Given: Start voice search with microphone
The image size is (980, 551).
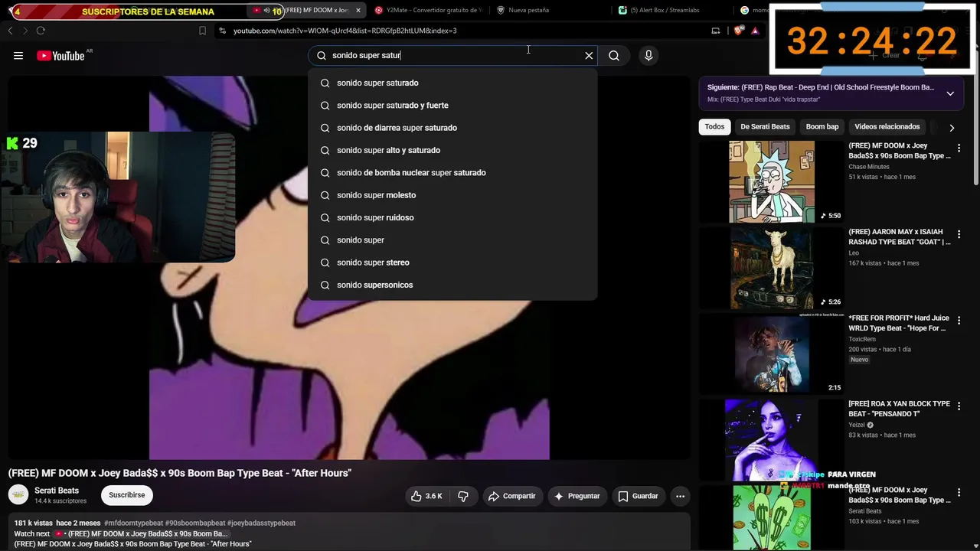Looking at the screenshot, I should (648, 55).
